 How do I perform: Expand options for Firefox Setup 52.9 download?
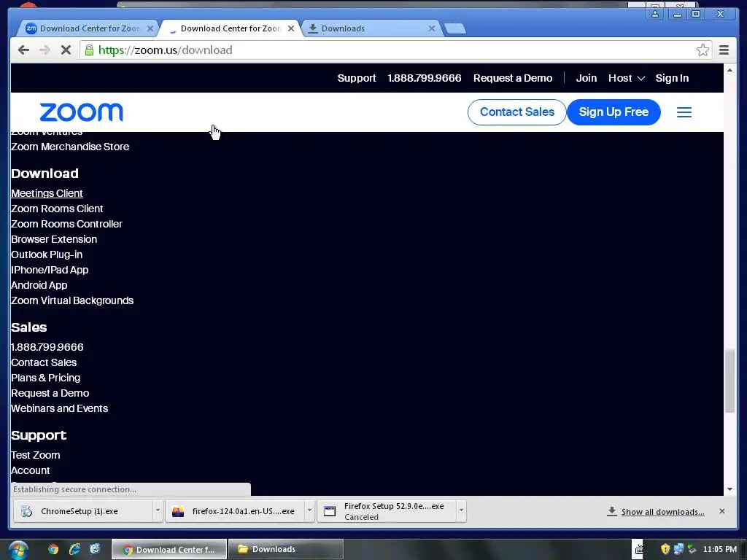click(x=461, y=510)
